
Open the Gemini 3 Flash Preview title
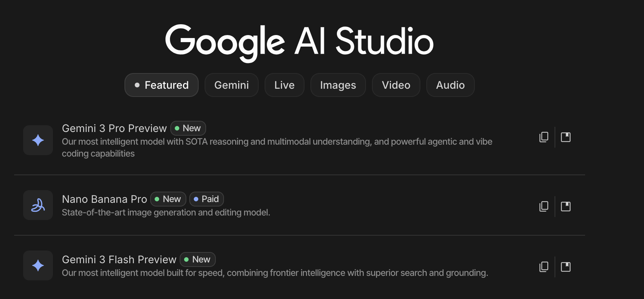119,259
